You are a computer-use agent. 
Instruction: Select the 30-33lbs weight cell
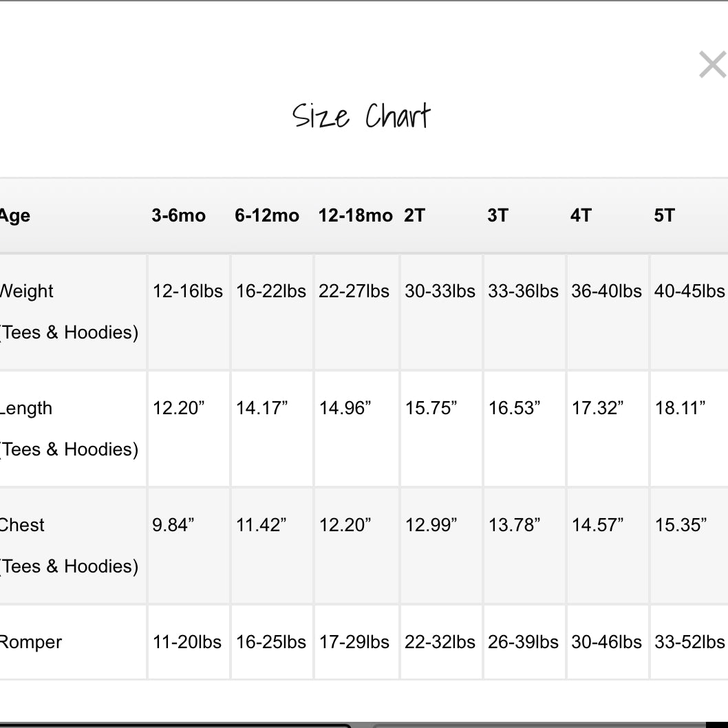click(440, 291)
